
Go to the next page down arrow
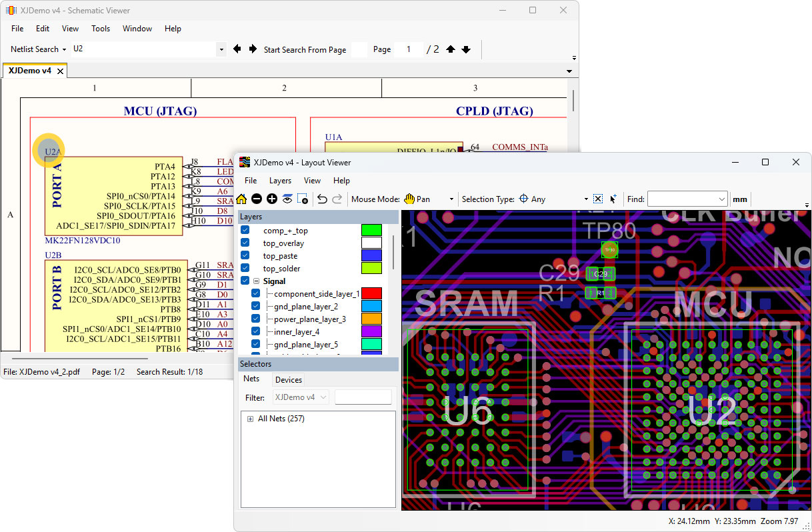click(466, 49)
